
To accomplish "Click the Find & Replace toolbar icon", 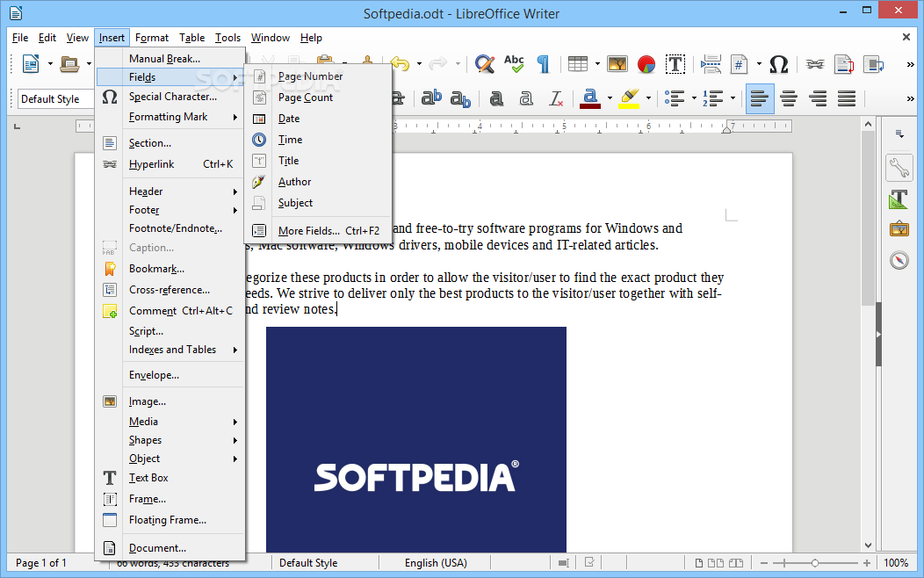I will 484,63.
